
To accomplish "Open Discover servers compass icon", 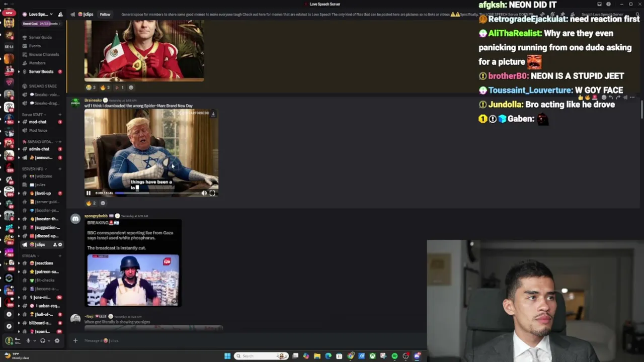I will 9,326.
